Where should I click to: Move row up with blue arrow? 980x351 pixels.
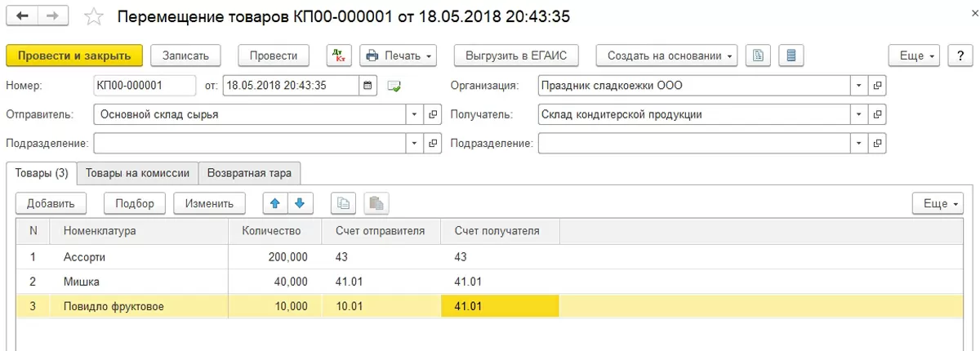(x=275, y=203)
